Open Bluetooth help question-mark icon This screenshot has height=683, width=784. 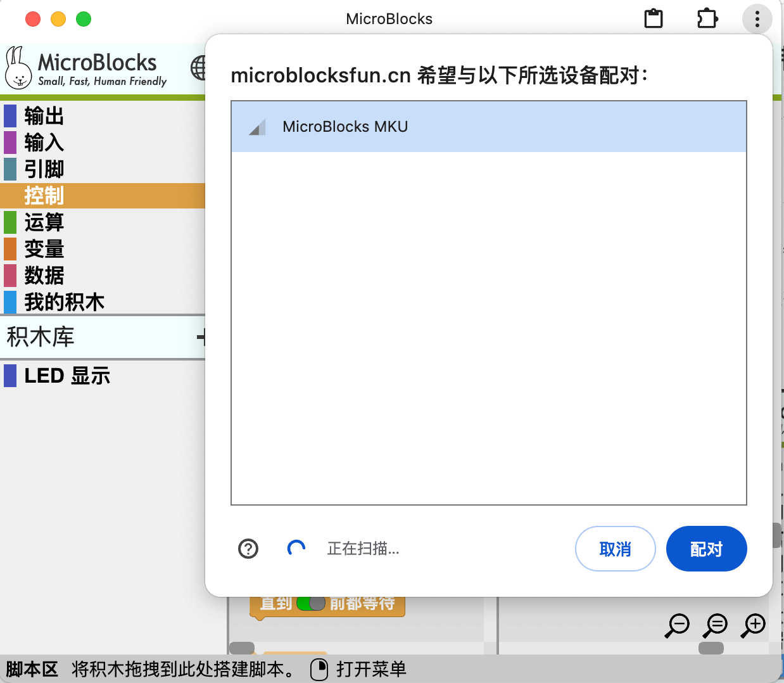tap(248, 549)
